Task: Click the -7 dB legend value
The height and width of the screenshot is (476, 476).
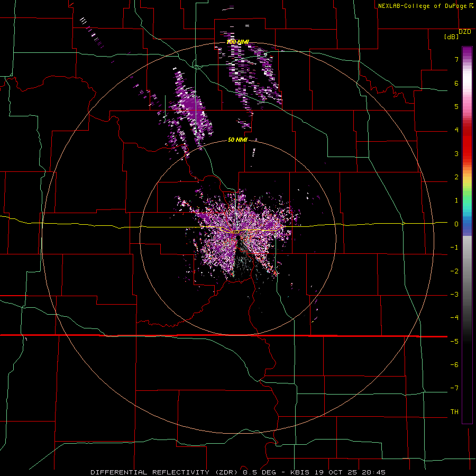Action: point(454,388)
